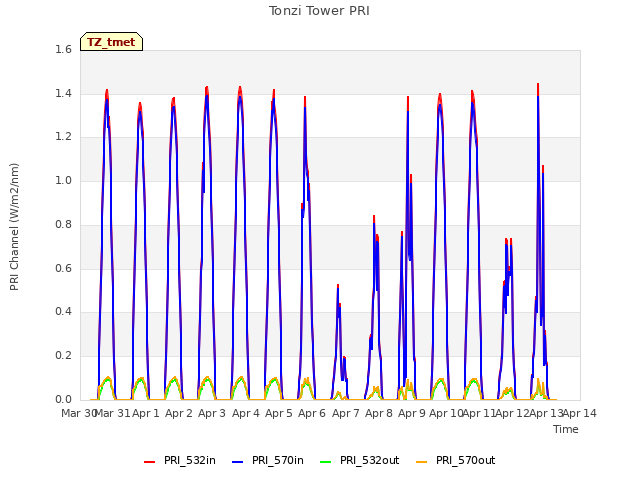This screenshot has width=640, height=480.
Task: Click the y-axis label PRI Channel (W/m2/nm)
Action: click(14, 227)
